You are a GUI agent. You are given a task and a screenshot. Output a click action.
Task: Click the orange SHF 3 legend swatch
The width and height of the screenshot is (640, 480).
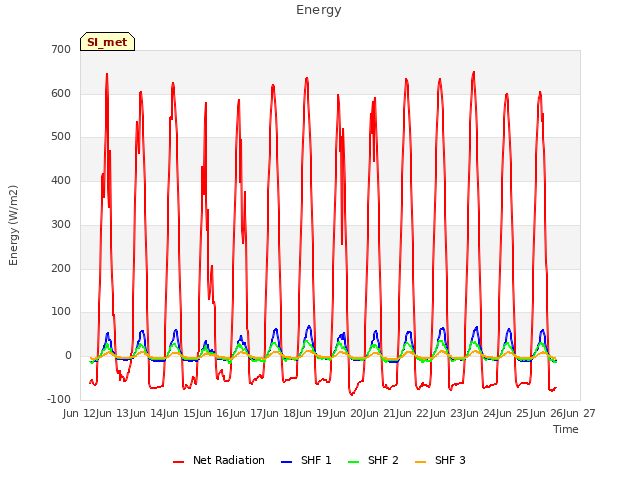pos(420,462)
